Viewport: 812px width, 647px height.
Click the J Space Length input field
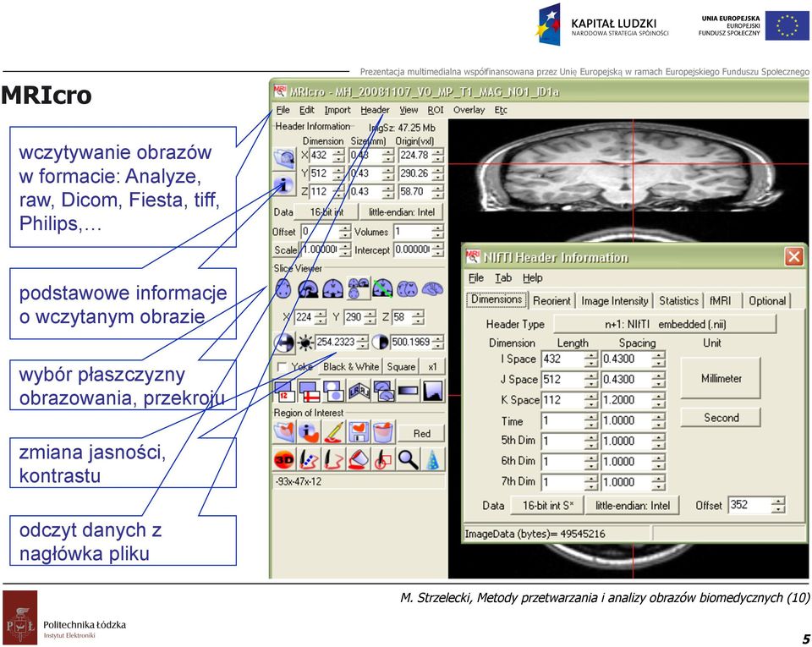pos(562,380)
